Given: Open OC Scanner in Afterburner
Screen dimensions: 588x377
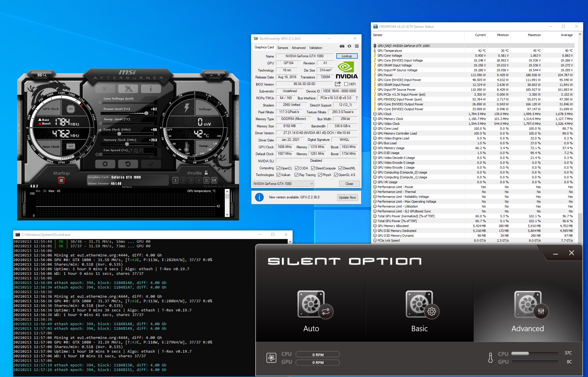Looking at the screenshot, I should tap(42, 75).
